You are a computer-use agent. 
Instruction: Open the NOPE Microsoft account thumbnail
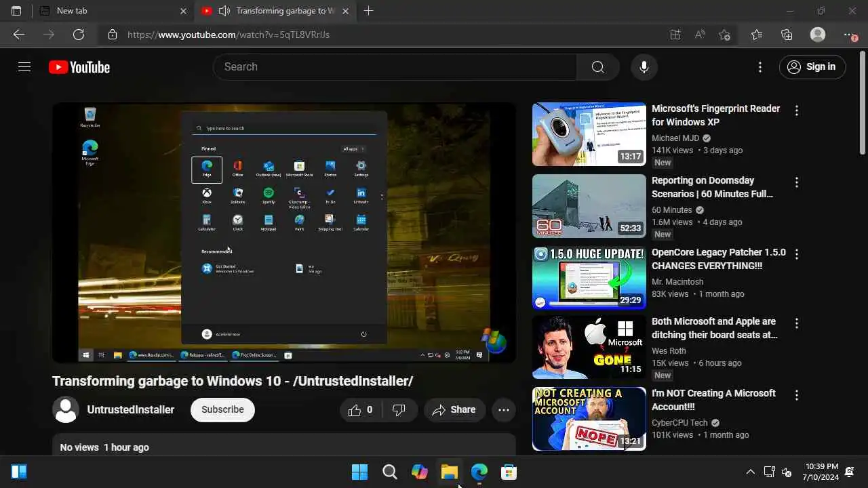coord(589,419)
